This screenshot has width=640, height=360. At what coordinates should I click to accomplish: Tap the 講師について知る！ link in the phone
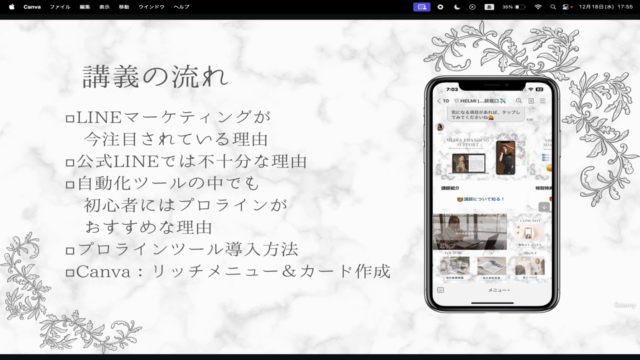tap(481, 199)
